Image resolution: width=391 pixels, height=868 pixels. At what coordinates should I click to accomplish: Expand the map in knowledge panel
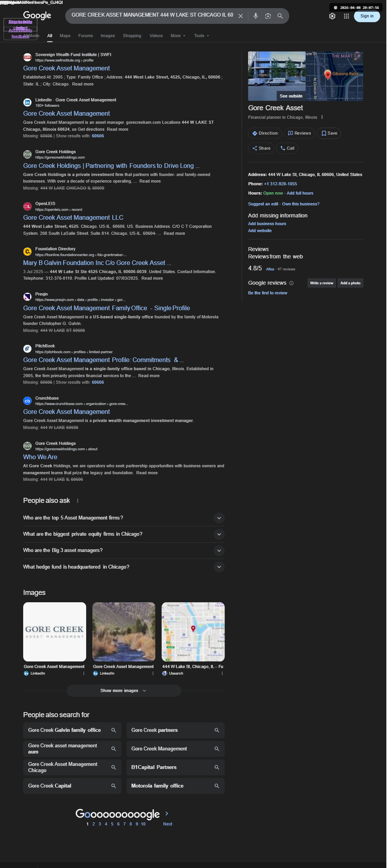tap(357, 57)
